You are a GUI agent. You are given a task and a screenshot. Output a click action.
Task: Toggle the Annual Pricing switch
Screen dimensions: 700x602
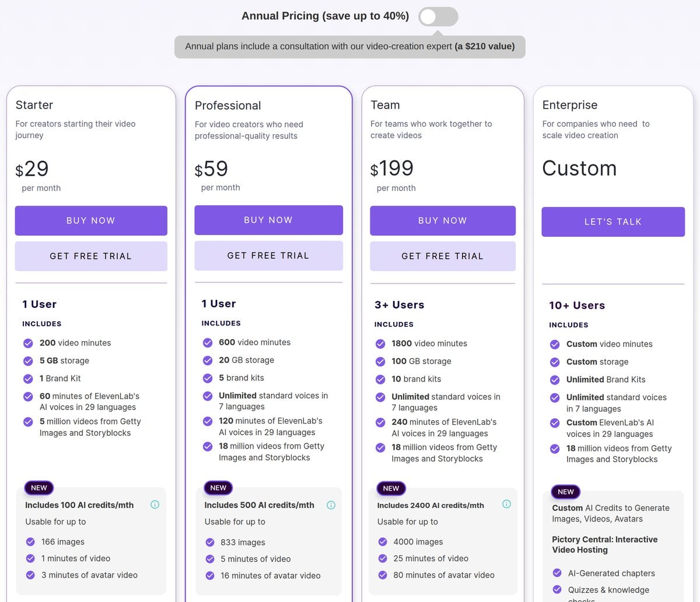coord(438,16)
